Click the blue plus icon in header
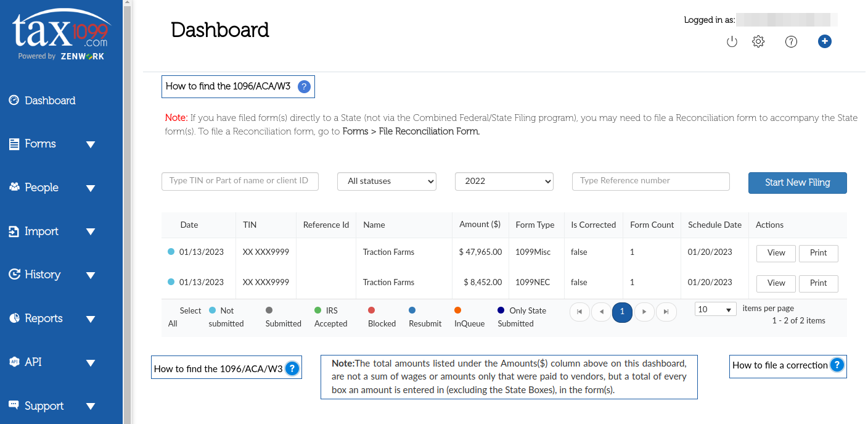 click(825, 41)
